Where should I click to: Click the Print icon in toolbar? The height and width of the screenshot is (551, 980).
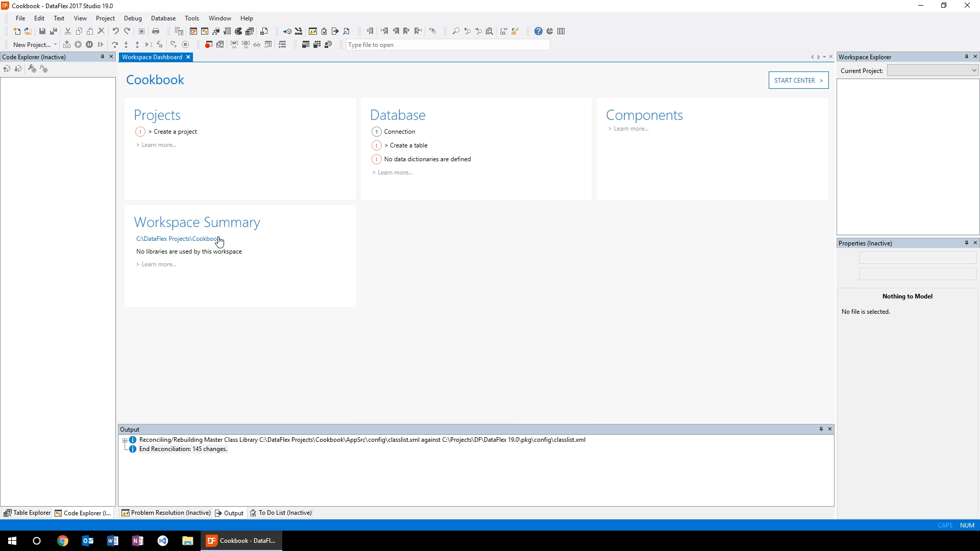pos(156,31)
